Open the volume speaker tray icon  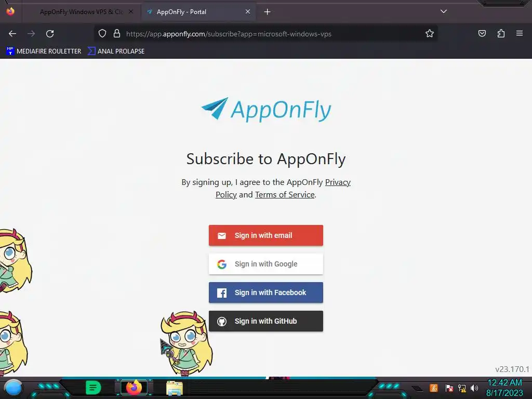point(474,388)
